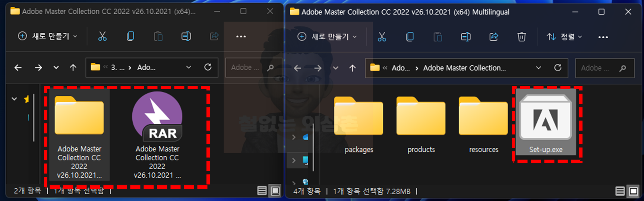The height and width of the screenshot is (201, 644).
Task: Click Cut icon in left window toolbar
Action: (102, 36)
